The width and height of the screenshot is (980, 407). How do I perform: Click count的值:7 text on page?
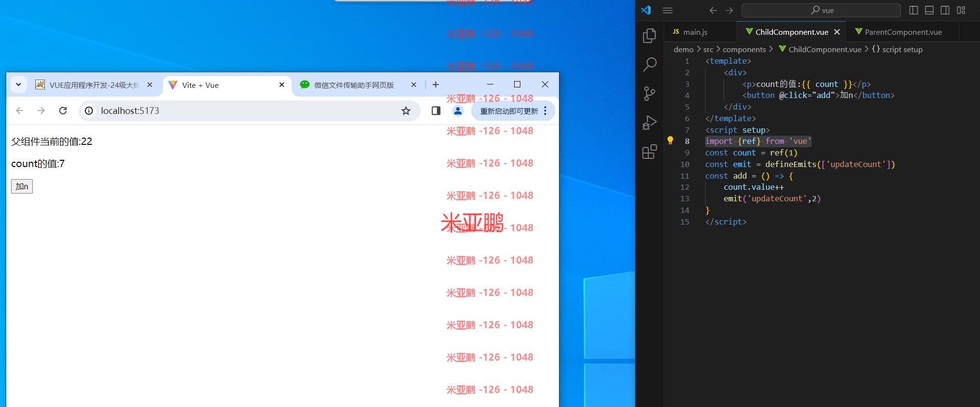point(38,164)
